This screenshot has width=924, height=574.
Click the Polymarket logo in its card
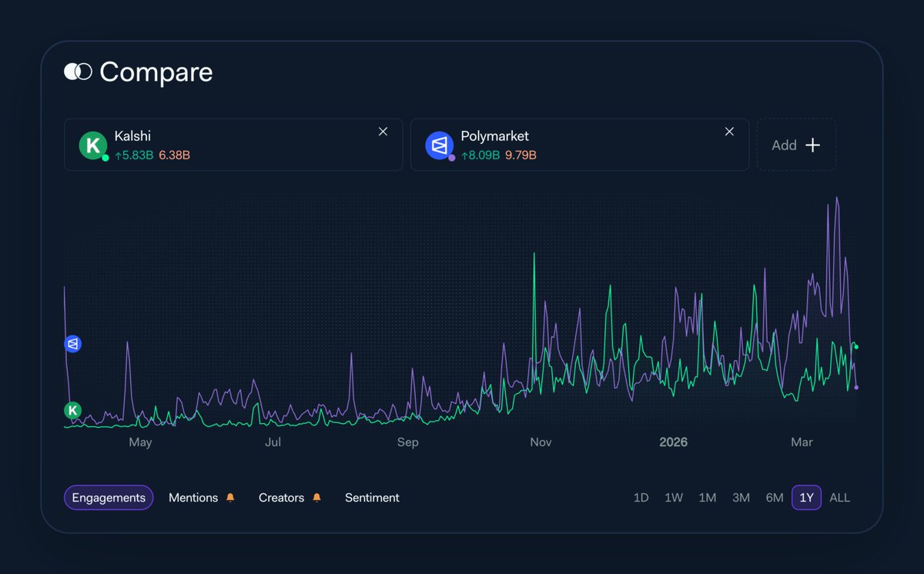click(x=438, y=146)
